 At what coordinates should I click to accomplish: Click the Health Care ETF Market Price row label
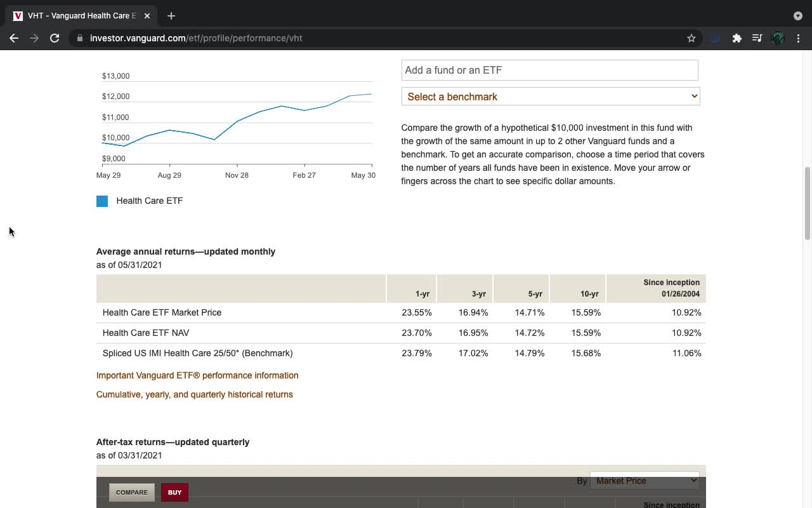coord(162,312)
